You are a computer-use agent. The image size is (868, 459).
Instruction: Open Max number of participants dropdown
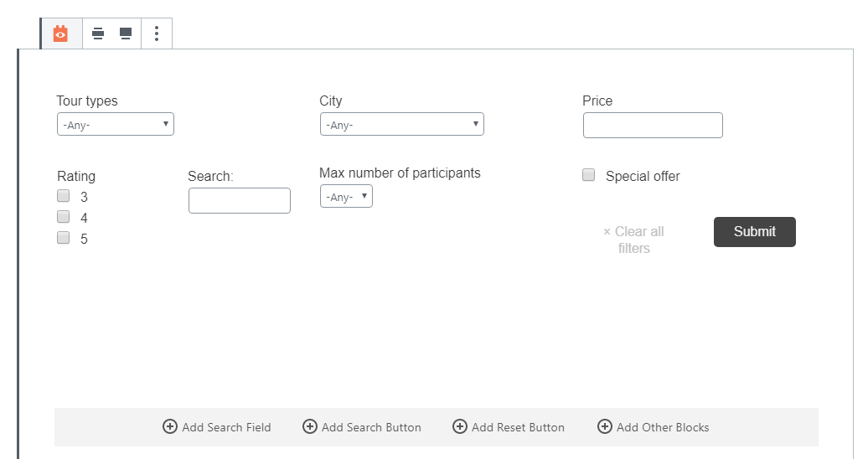pyautogui.click(x=347, y=196)
